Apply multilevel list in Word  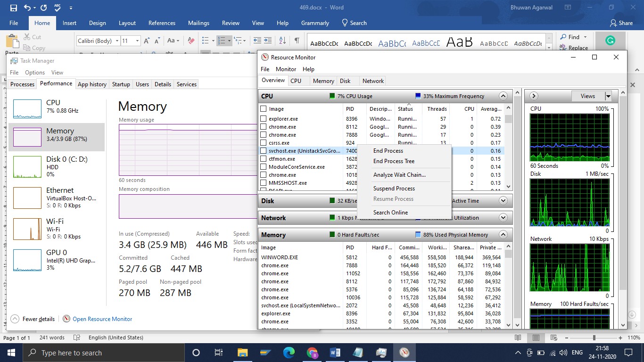(x=237, y=41)
